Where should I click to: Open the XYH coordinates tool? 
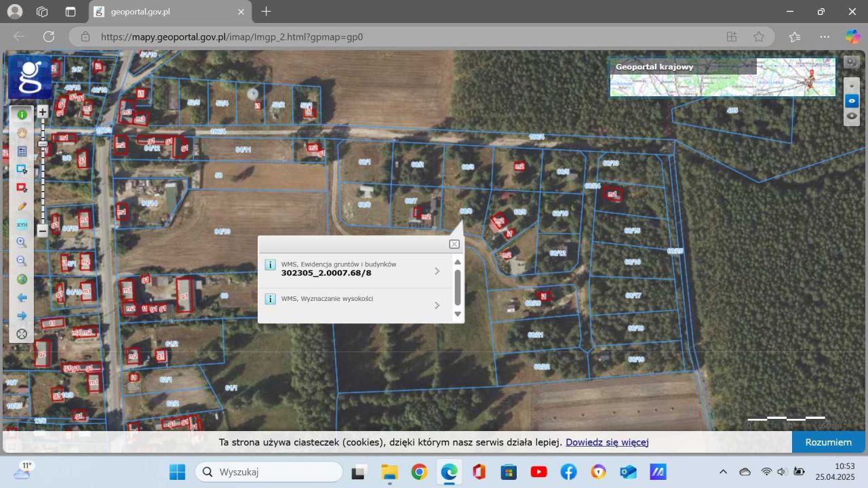tap(22, 224)
